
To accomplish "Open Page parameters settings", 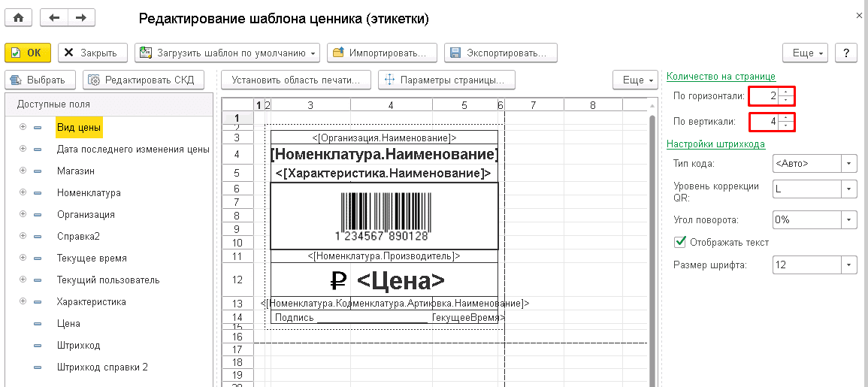I will [446, 80].
